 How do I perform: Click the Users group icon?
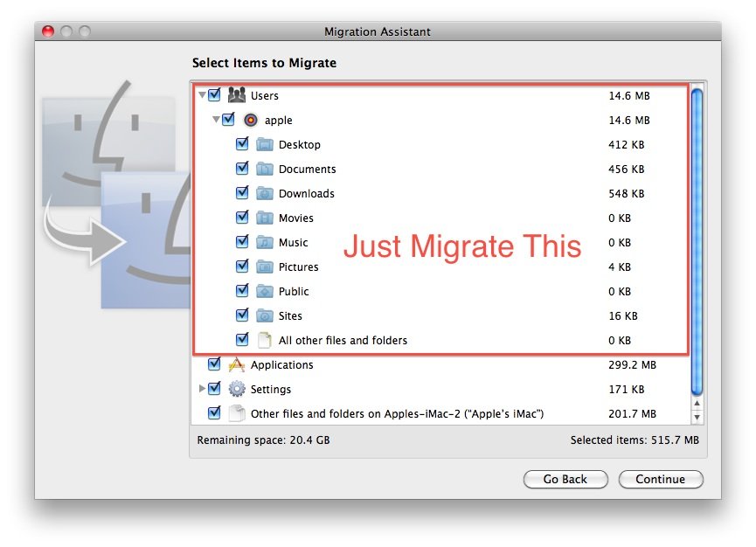(236, 95)
